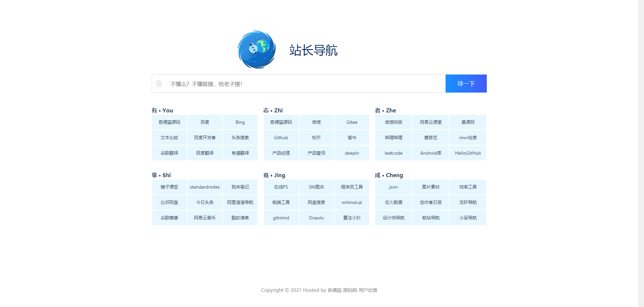644x307 pixels.
Task: Focus the search input field
Action: pos(299,84)
